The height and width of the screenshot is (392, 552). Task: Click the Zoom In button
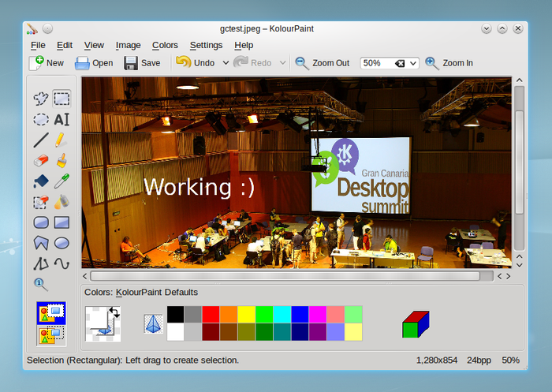pyautogui.click(x=449, y=63)
